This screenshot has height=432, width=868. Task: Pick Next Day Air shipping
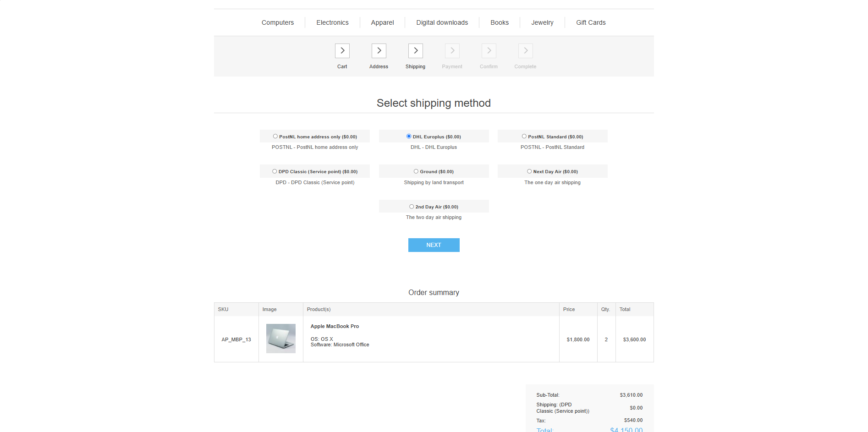point(529,171)
